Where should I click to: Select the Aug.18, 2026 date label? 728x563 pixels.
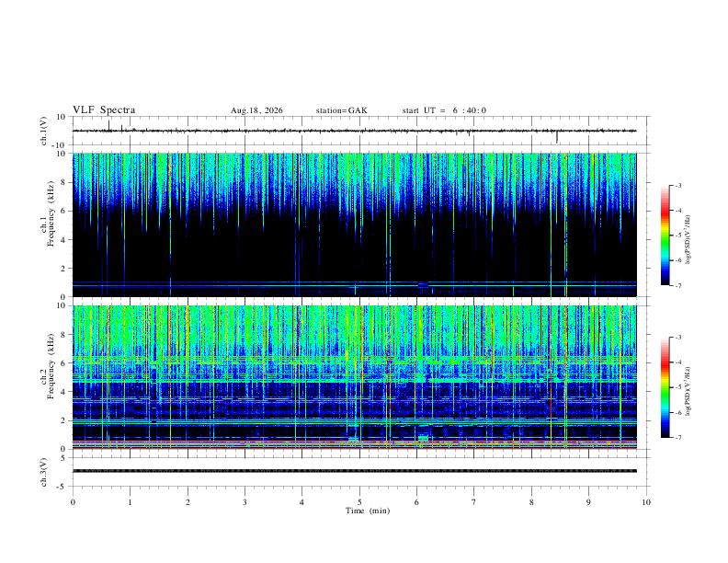(256, 110)
